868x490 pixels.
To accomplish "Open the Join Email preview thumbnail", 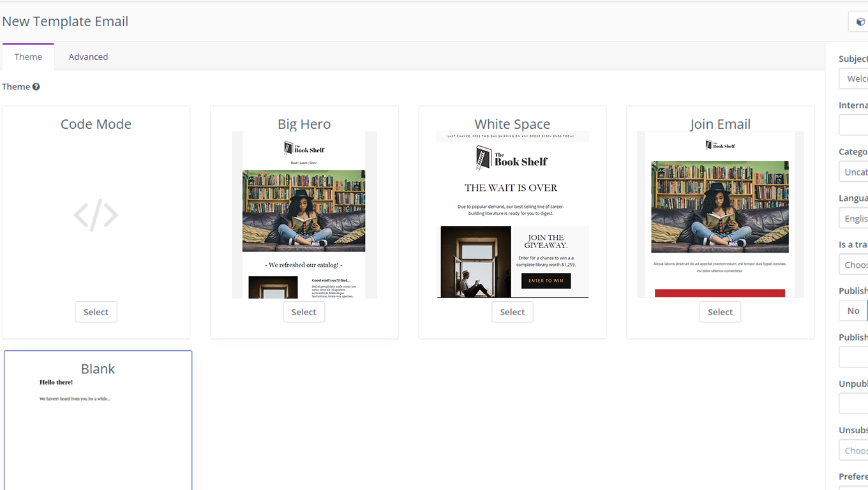I will click(721, 215).
